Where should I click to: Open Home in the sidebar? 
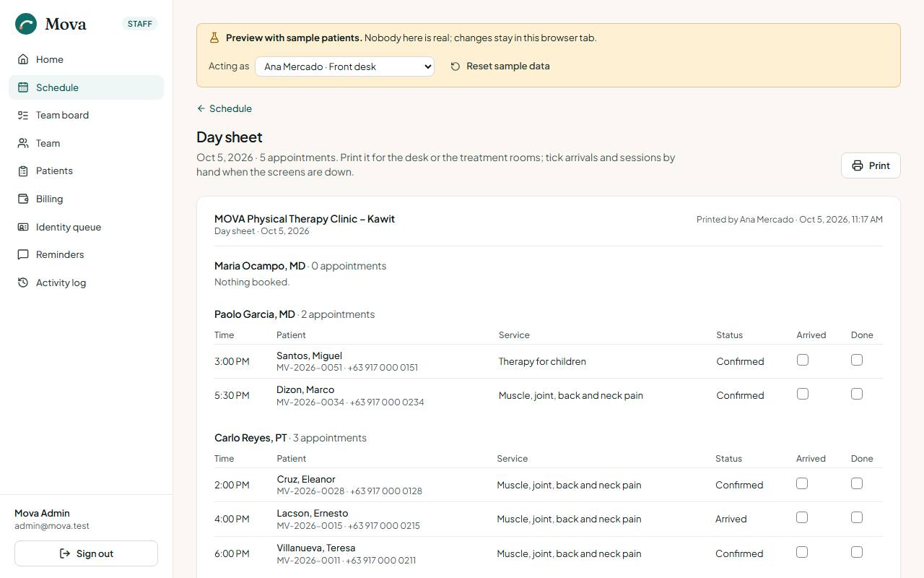pyautogui.click(x=86, y=59)
